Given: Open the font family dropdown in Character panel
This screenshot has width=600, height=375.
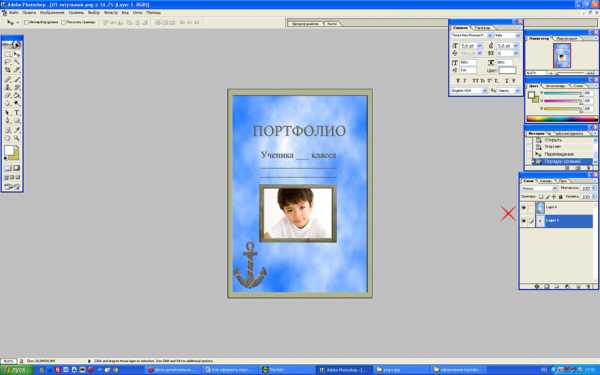Looking at the screenshot, I should pos(473,36).
